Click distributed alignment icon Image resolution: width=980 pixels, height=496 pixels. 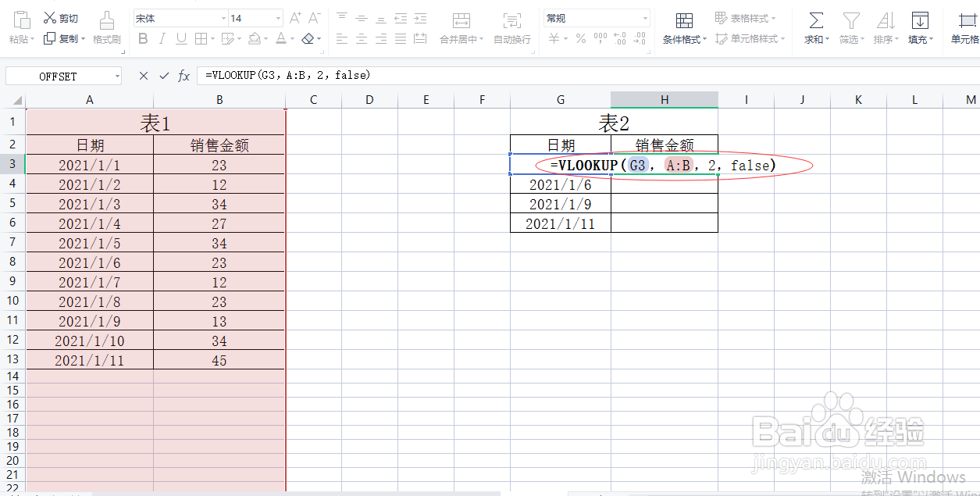[420, 38]
